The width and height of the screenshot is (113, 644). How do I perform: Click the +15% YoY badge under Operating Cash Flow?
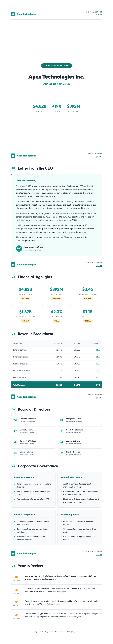click(x=25, y=321)
